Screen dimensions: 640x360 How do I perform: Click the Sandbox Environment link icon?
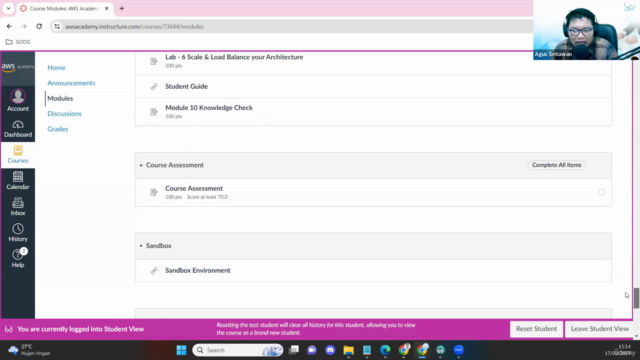tap(154, 271)
